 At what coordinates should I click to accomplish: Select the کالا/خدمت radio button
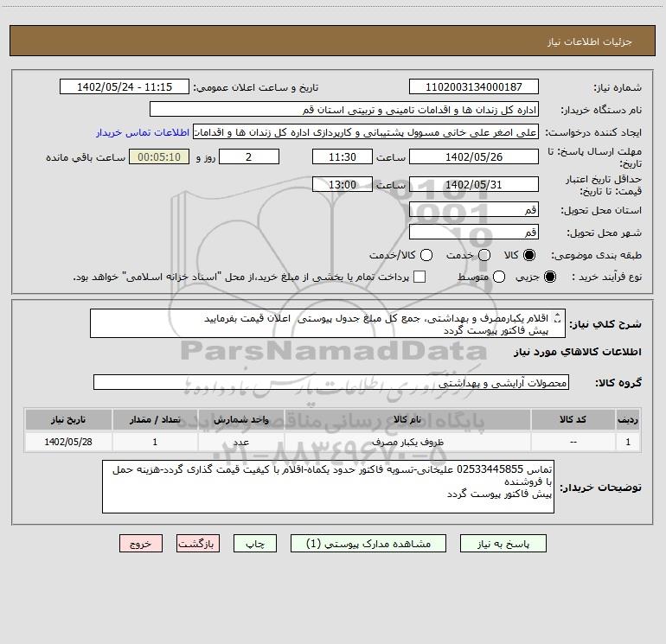point(426,255)
